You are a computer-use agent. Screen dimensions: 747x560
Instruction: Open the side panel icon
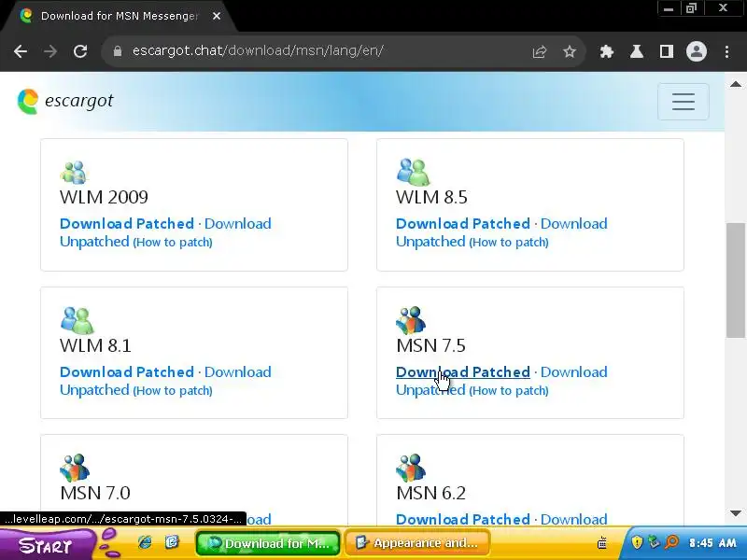point(667,51)
